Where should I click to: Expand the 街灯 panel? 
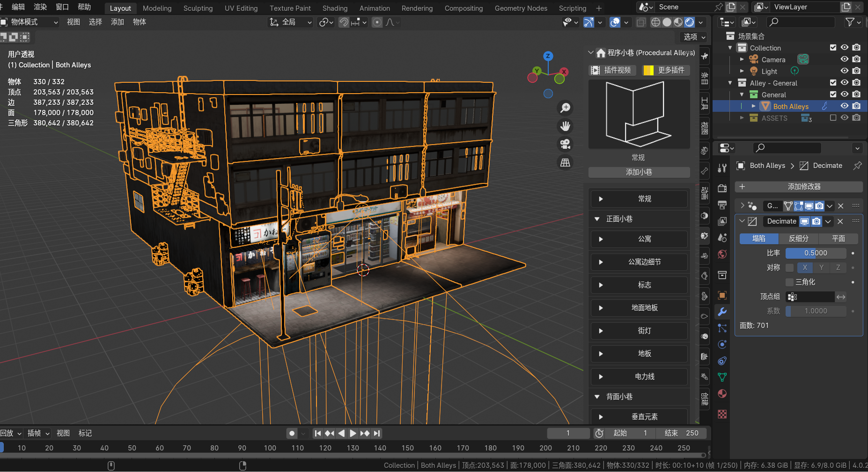639,331
